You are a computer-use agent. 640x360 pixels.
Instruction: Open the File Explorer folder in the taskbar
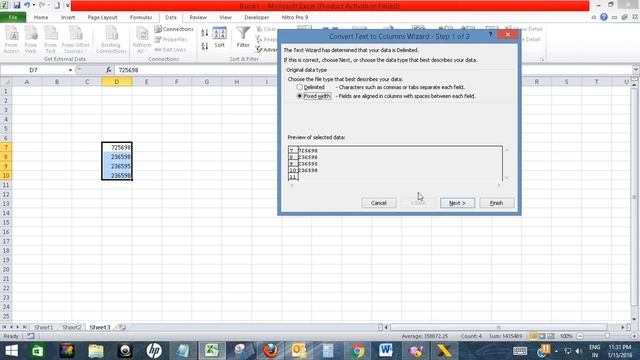(x=96, y=351)
